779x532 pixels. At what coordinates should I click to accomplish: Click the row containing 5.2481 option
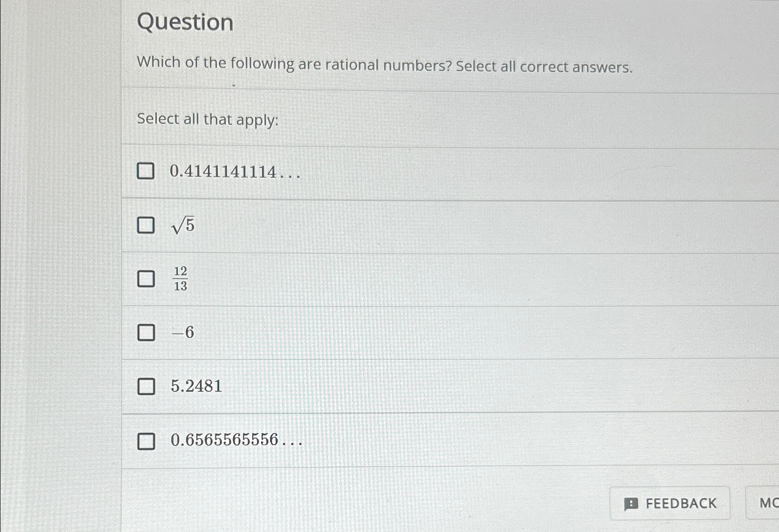click(x=370, y=387)
